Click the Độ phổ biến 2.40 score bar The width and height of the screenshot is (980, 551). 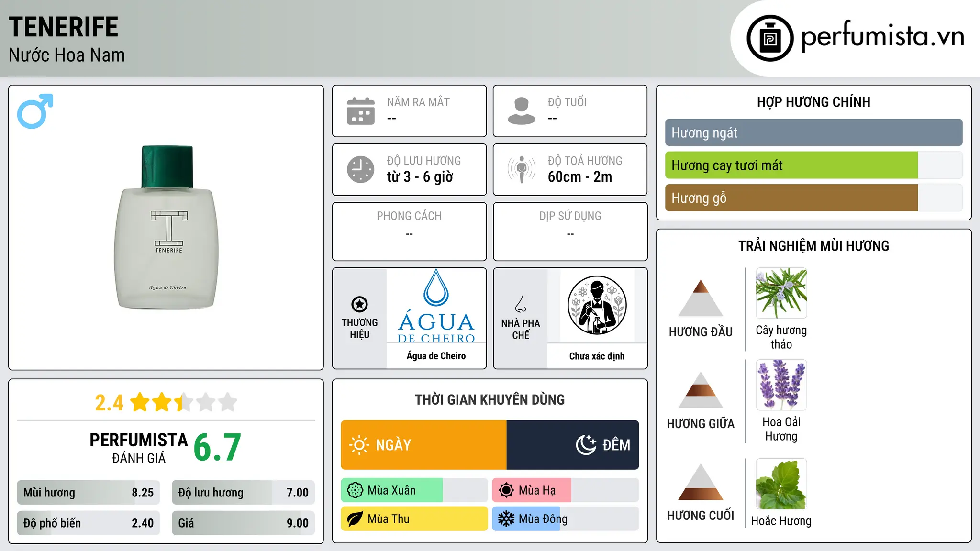point(89,523)
